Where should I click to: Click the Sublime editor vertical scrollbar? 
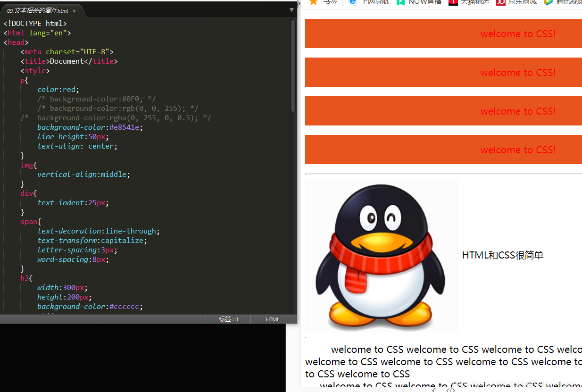[293, 66]
